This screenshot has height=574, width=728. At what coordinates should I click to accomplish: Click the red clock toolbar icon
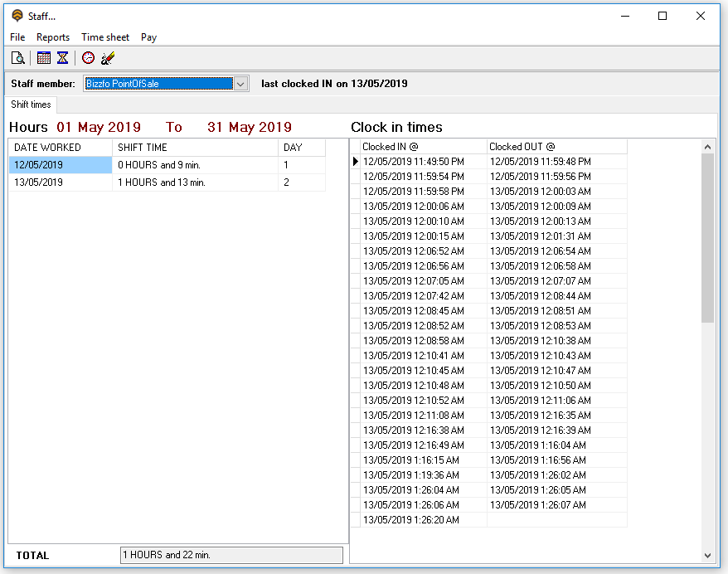89,58
